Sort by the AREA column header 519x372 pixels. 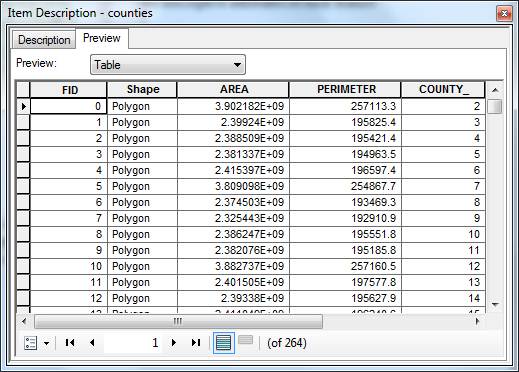click(233, 90)
